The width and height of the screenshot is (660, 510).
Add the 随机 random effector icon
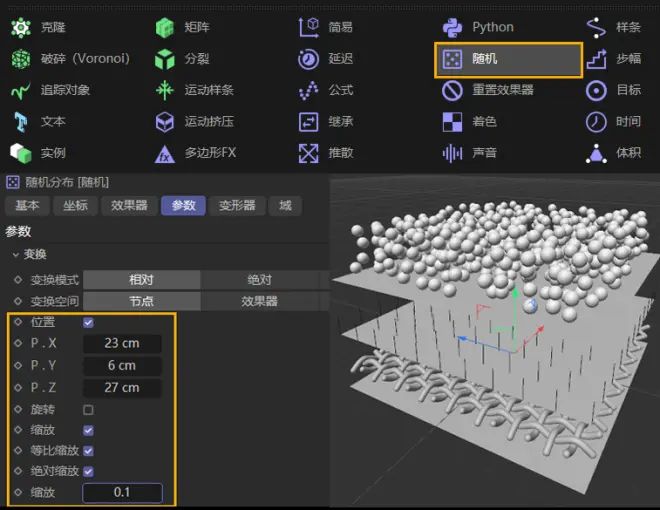(452, 59)
